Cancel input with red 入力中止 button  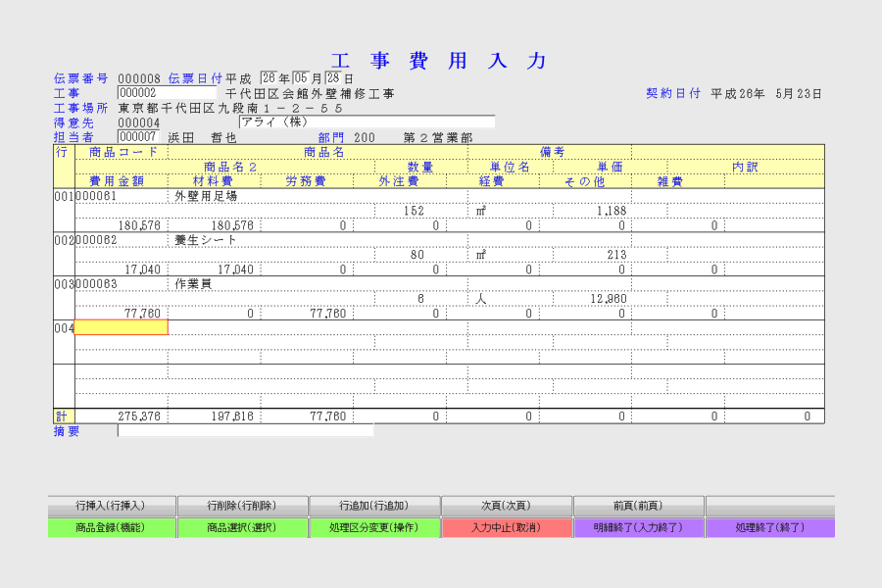coord(506,527)
